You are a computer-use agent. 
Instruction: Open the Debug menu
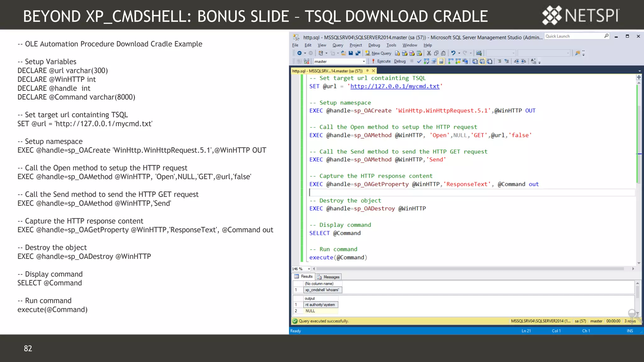[x=374, y=45]
